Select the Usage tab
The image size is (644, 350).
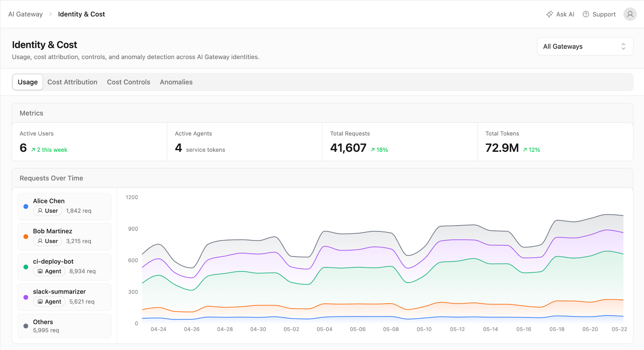[28, 82]
